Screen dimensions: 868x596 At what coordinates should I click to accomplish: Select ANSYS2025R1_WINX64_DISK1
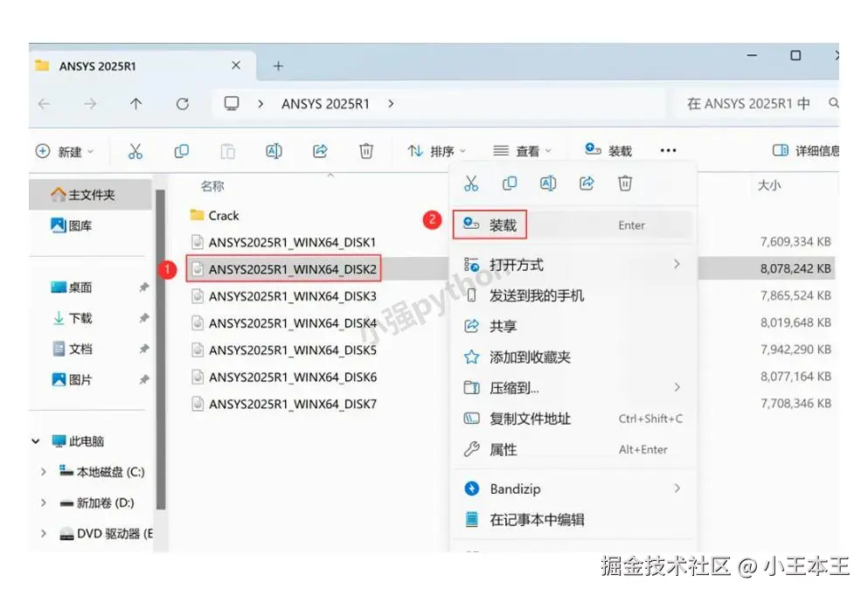coord(284,242)
